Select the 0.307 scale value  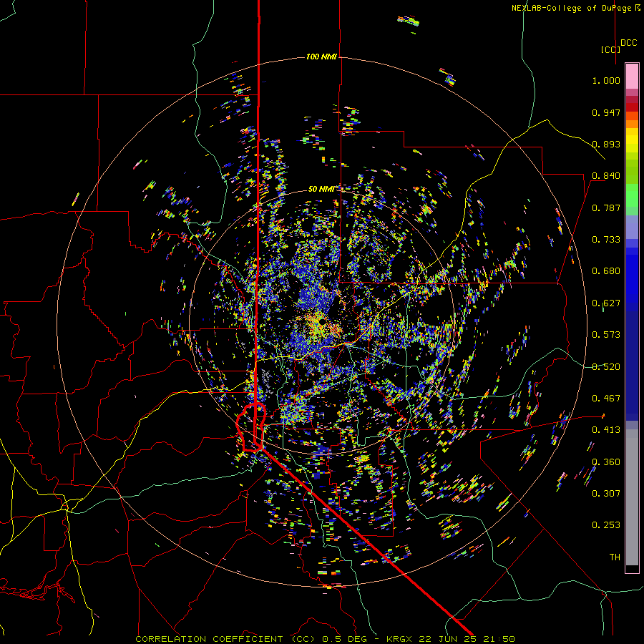tap(606, 494)
